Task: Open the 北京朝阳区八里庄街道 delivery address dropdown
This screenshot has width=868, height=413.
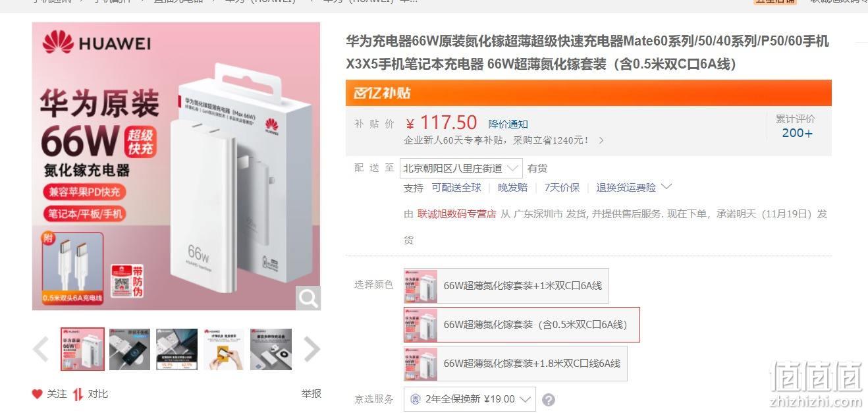Action: click(461, 168)
